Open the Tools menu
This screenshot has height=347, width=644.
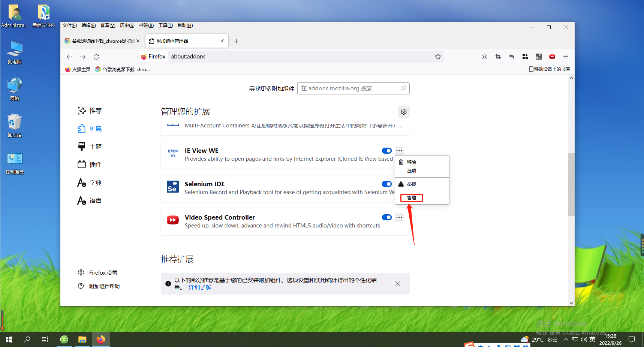pos(166,25)
